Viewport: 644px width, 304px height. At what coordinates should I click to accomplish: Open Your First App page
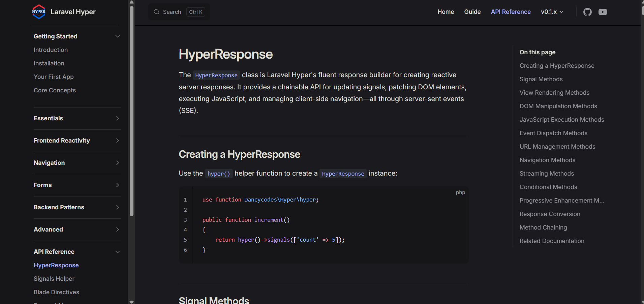pos(54,77)
